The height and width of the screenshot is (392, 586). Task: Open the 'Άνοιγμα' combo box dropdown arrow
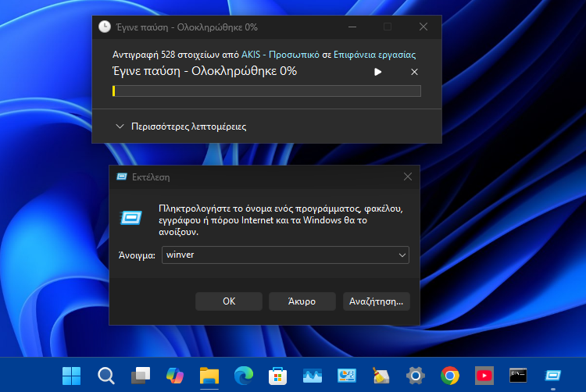point(402,255)
